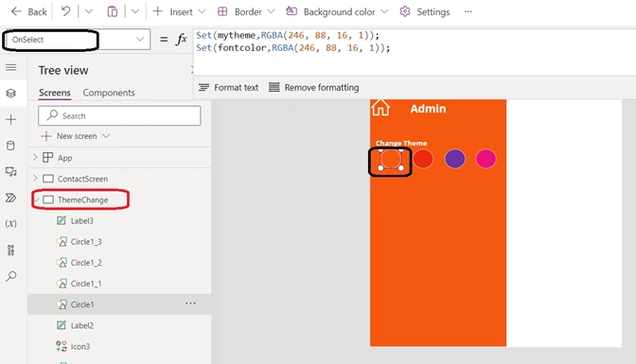Expand the ContactScreen node
Screen dimensions: 636x364
tap(35, 179)
